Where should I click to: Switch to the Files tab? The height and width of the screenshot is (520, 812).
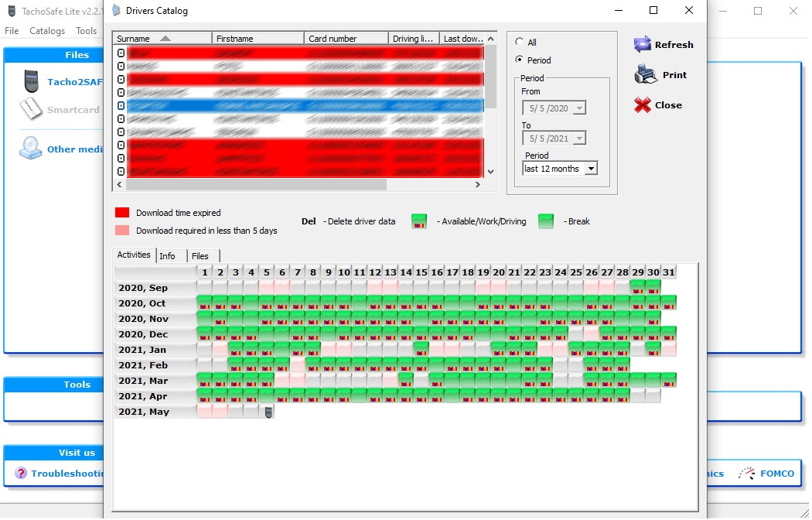201,255
